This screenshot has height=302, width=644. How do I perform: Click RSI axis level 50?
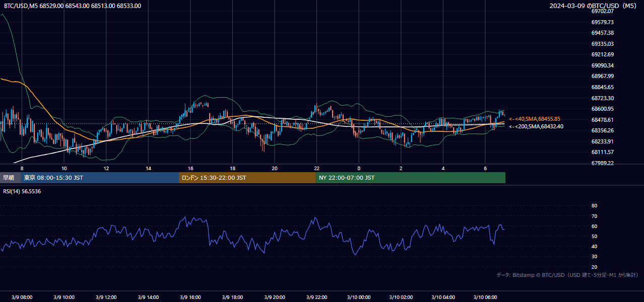point(594,236)
